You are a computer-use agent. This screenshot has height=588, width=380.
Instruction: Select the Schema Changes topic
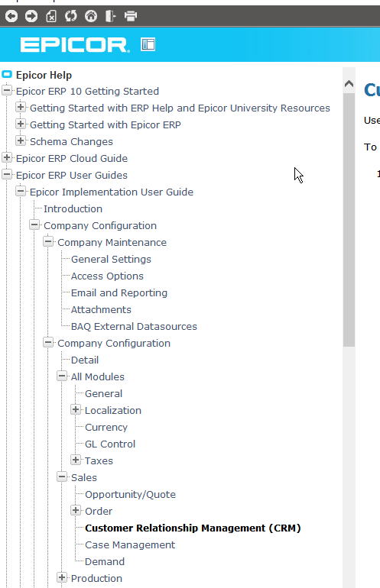pos(71,142)
